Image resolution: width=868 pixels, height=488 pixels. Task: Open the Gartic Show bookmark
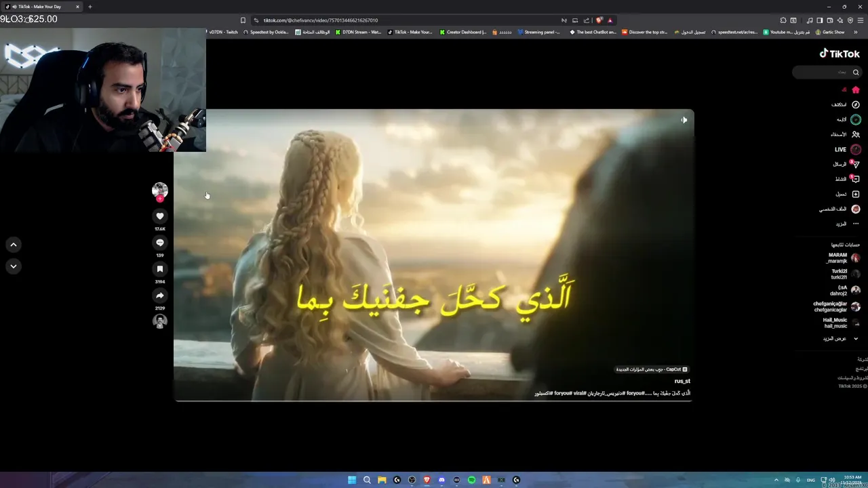[830, 32]
